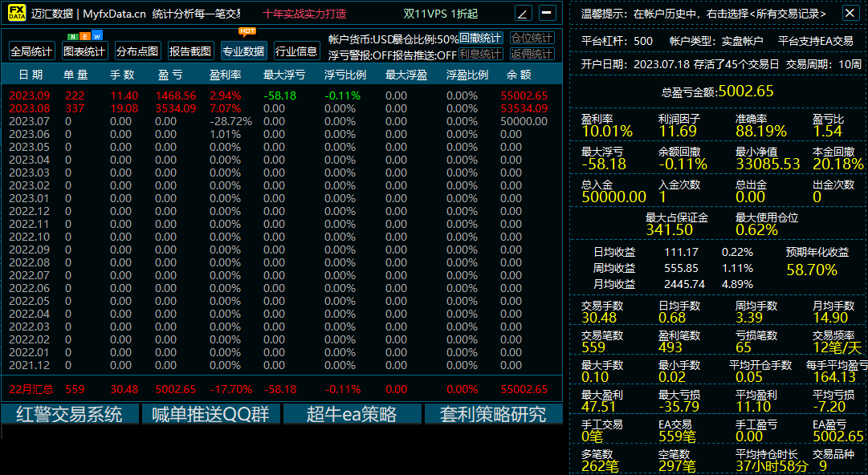Screen dimensions: 868x475
Task: Click the -28.72% profit rate cell
Action: [x=230, y=121]
